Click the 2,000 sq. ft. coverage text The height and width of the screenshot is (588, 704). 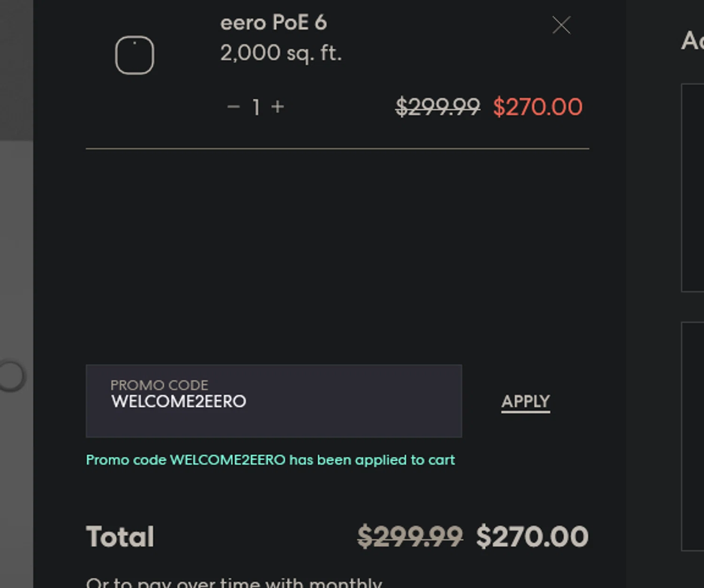coord(281,53)
